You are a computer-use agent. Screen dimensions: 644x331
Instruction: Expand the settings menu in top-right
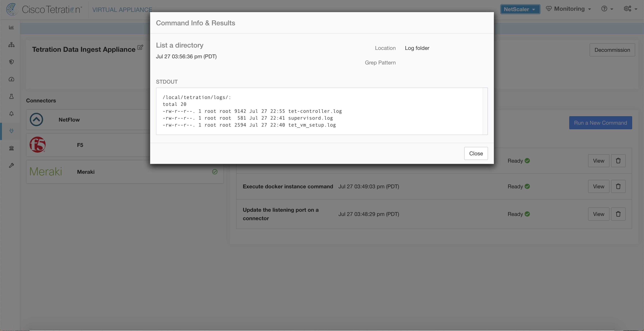630,9
